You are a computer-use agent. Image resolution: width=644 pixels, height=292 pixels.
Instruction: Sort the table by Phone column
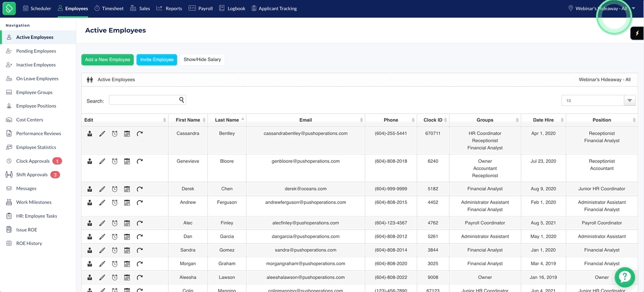(x=391, y=120)
